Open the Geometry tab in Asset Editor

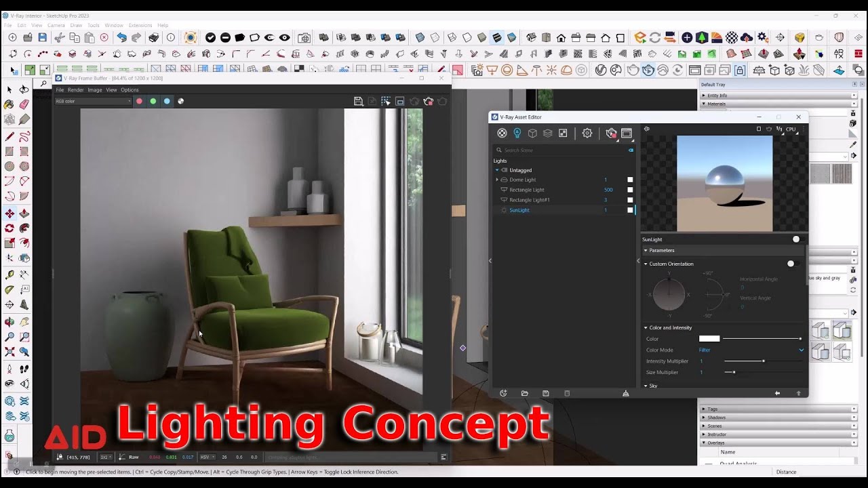coord(532,134)
